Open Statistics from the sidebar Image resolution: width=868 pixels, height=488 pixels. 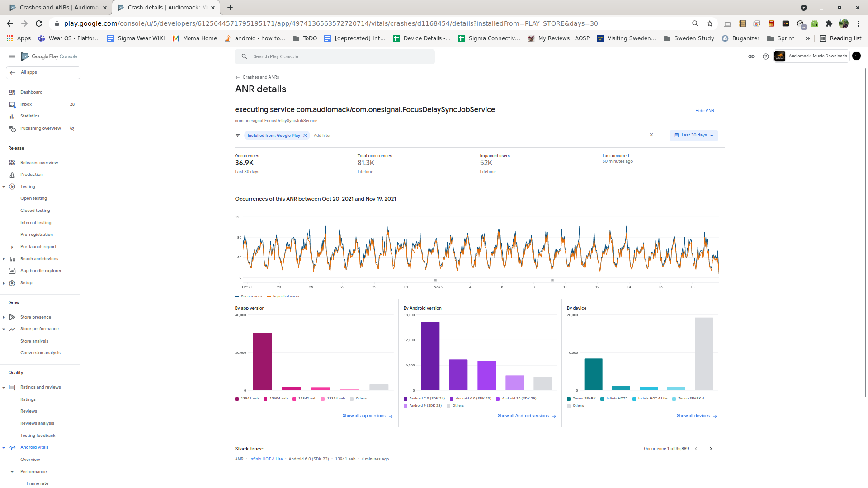[29, 116]
